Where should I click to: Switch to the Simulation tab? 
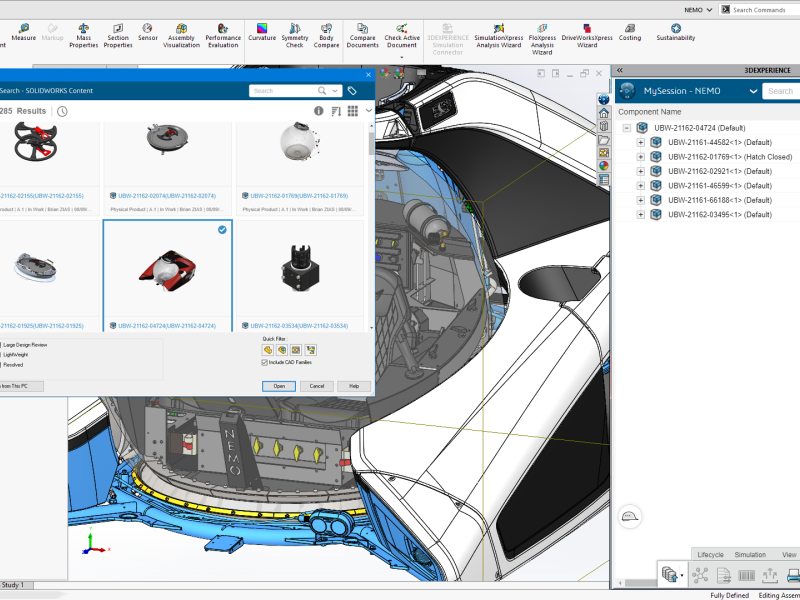click(x=750, y=554)
